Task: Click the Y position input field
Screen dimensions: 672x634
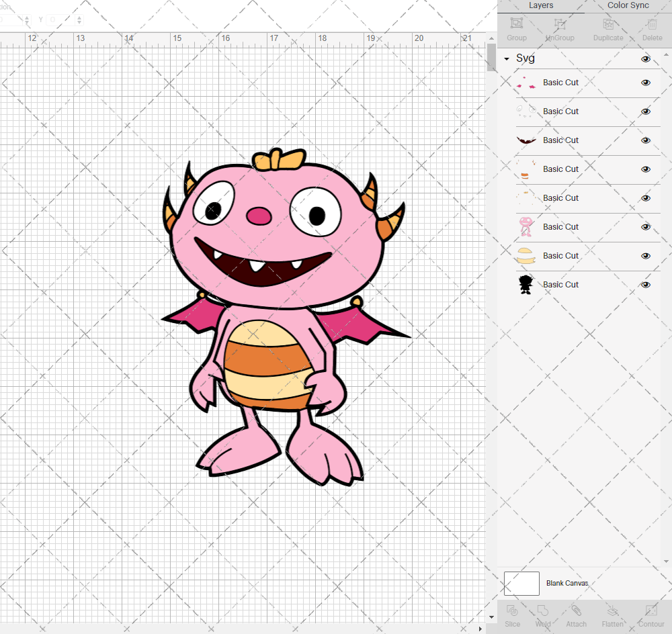Action: pyautogui.click(x=60, y=19)
